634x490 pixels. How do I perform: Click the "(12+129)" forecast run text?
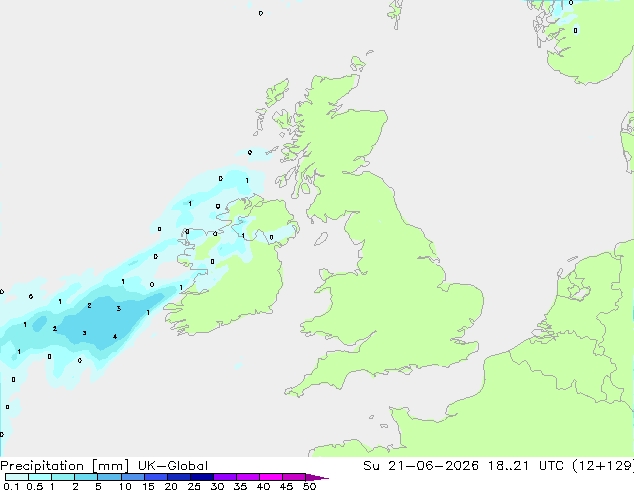(603, 466)
